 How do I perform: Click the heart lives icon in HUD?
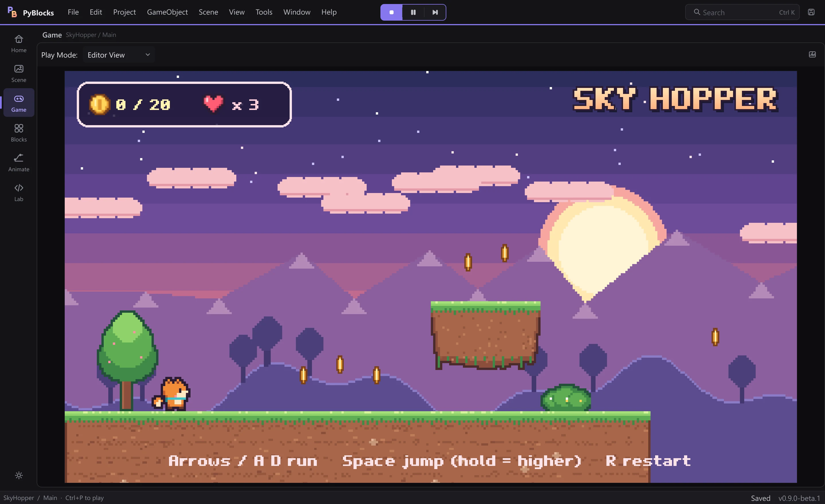(213, 103)
